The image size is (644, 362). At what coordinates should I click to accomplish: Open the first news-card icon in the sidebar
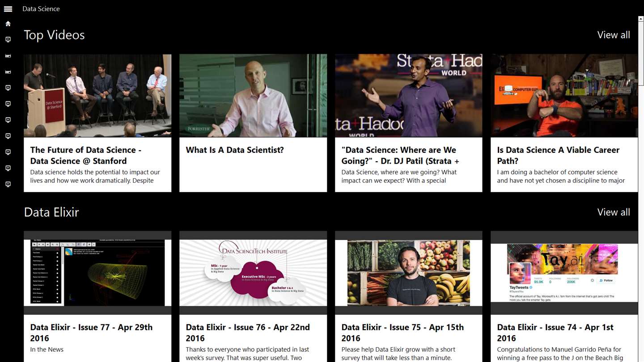point(8,56)
